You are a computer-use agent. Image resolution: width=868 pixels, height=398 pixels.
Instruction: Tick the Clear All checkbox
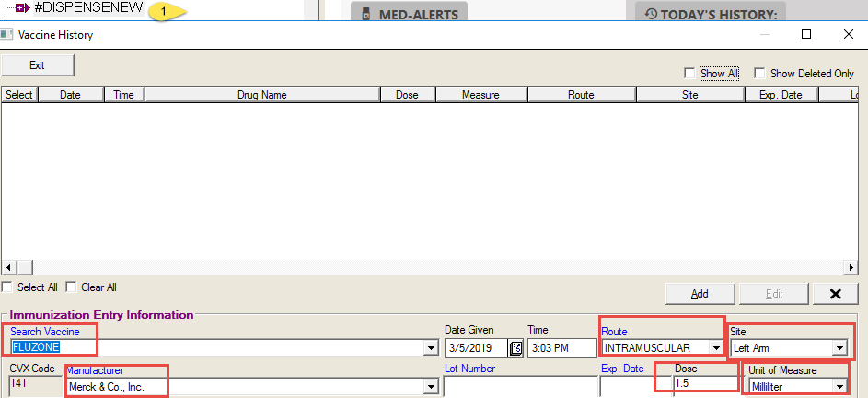[71, 287]
